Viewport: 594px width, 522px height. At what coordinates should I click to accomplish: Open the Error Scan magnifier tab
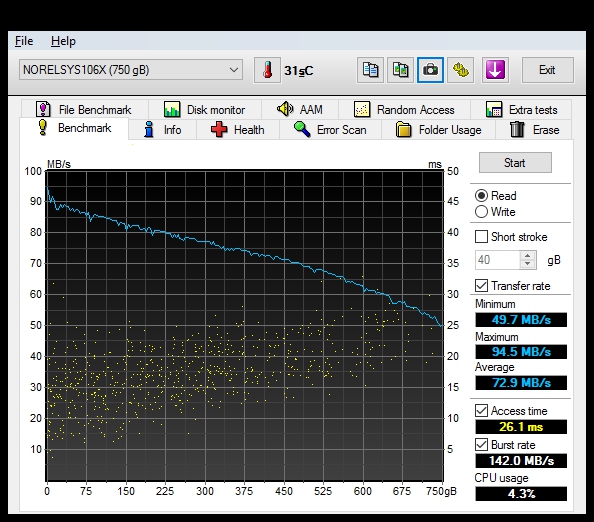pos(330,130)
